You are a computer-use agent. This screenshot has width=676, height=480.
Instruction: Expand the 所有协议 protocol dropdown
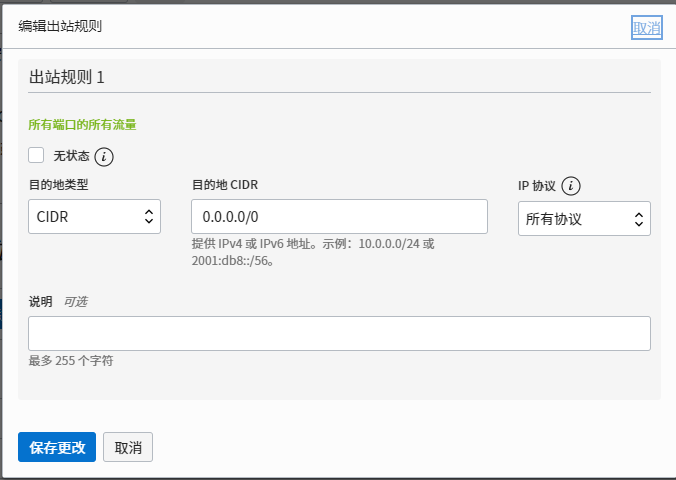coord(584,219)
